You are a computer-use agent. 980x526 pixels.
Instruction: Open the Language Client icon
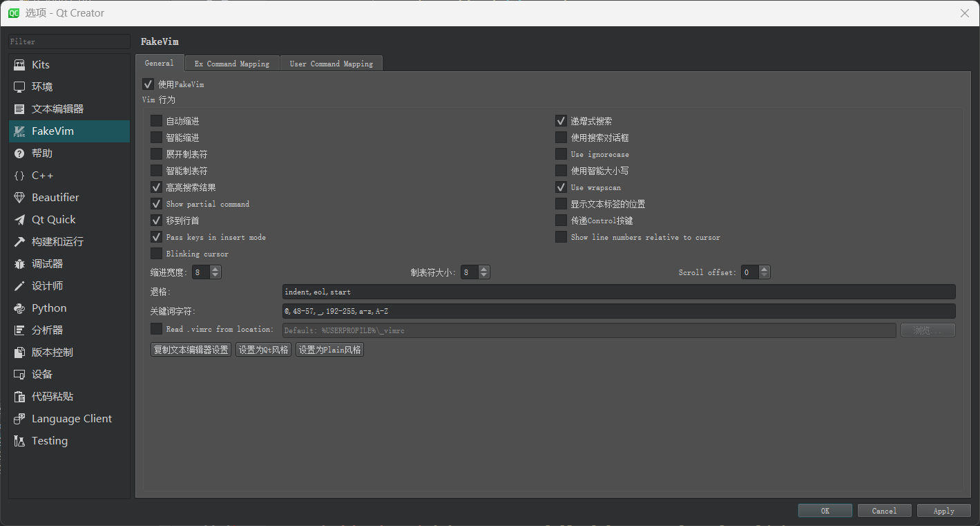[19, 419]
